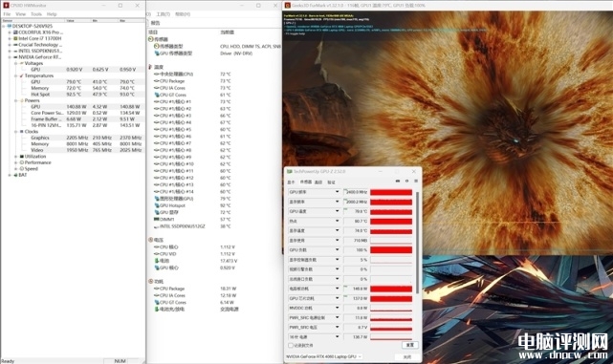Viewport: 613px width, 364px height.
Task: Click GPU频率 red graph bar
Action: (391, 192)
